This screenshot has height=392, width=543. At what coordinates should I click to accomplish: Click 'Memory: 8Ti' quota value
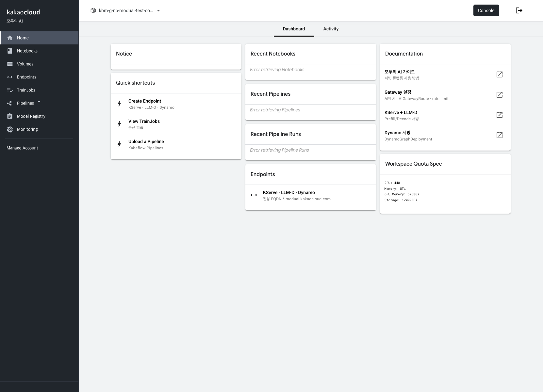coord(395,189)
